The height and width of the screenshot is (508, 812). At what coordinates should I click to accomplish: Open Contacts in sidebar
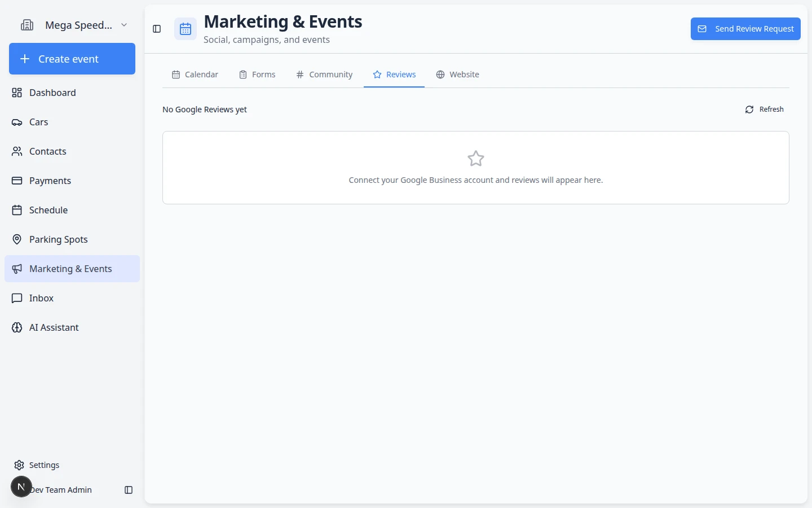(x=72, y=151)
